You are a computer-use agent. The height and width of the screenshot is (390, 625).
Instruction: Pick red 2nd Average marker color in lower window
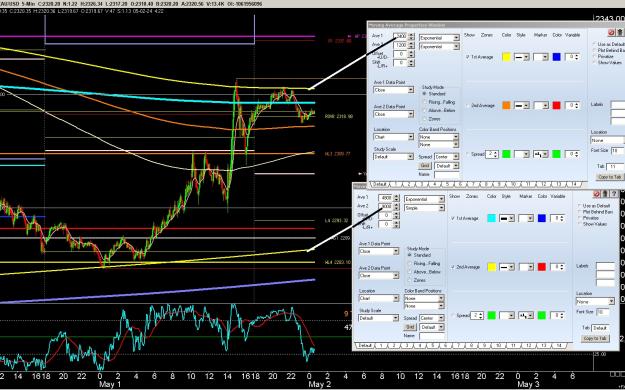point(542,267)
